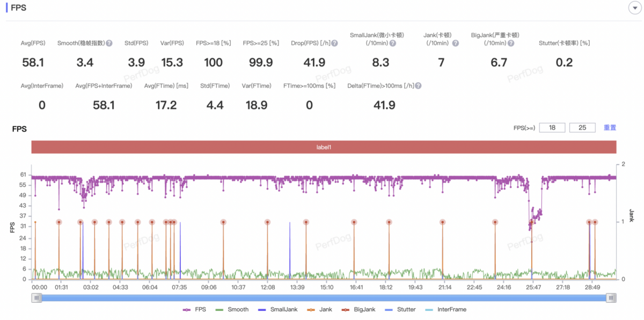Viewport: 644px width, 320px height.
Task: Toggle the Jank legend entry
Action: 319,310
